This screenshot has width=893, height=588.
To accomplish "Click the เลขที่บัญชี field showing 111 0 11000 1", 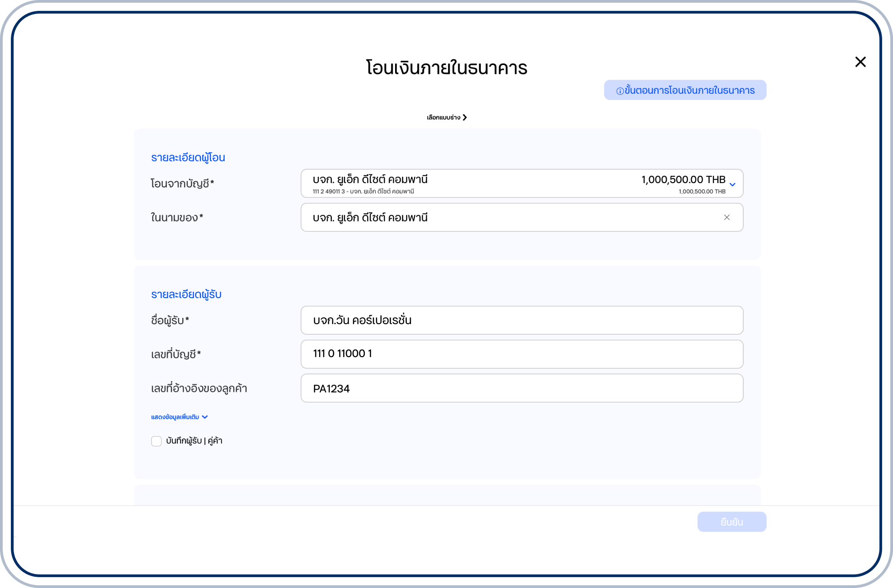I will [x=521, y=354].
